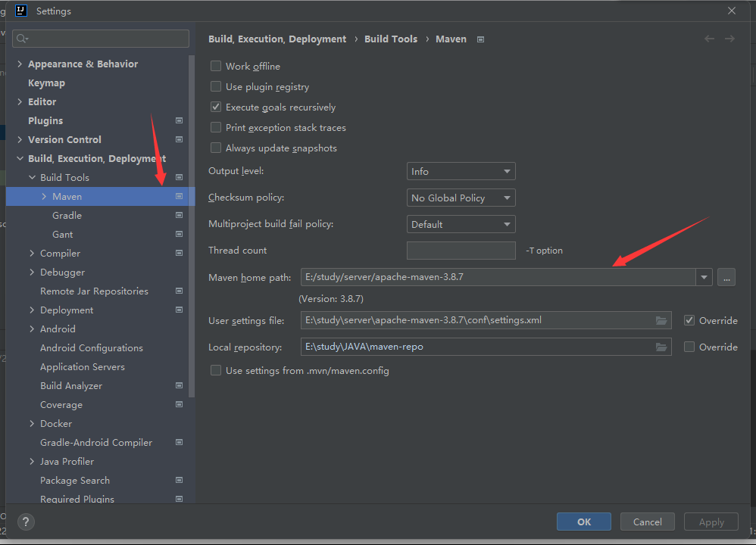Viewport: 756px width, 545px height.
Task: Click project-level icon beside Plugins
Action: (x=179, y=120)
